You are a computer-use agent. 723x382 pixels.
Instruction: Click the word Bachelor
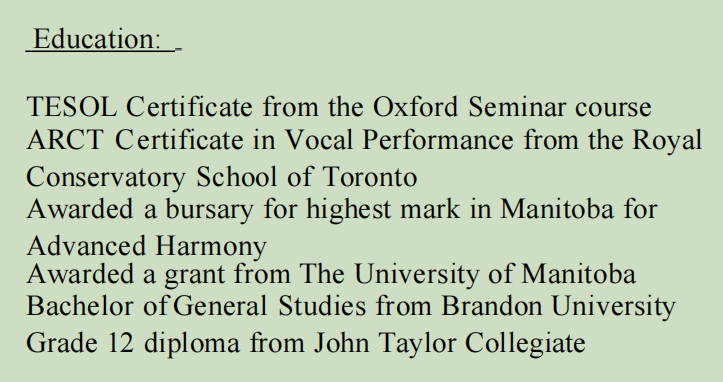point(79,306)
